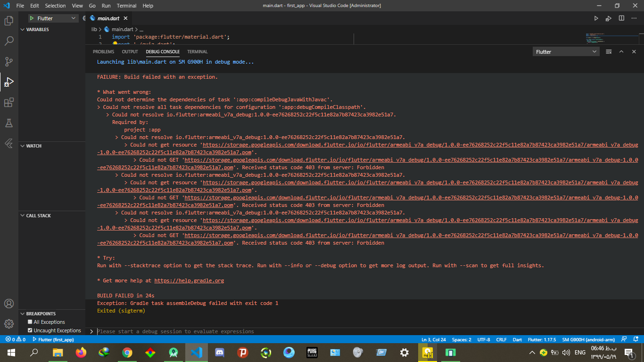Viewport: 644px width, 362px height.
Task: Open the Explorer view in activity bar
Action: tap(9, 21)
